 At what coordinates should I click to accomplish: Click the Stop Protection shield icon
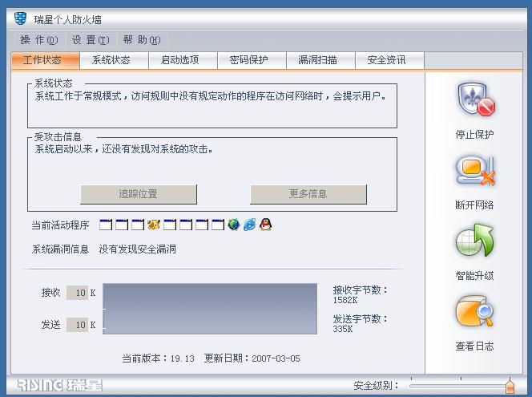476,99
